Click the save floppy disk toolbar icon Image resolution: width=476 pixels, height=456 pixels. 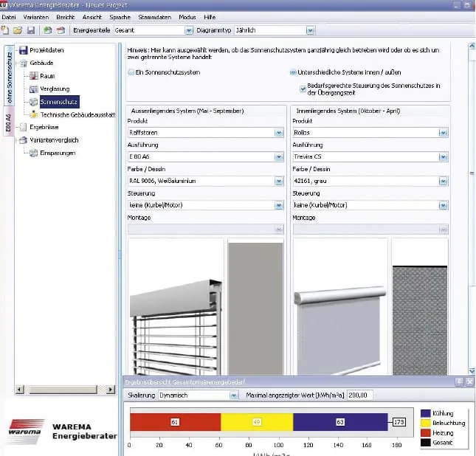[x=30, y=30]
